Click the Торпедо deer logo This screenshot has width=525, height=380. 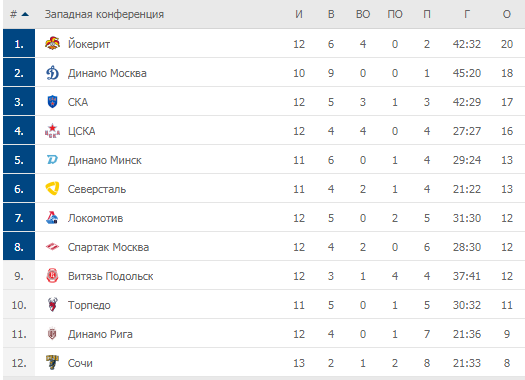point(53,305)
